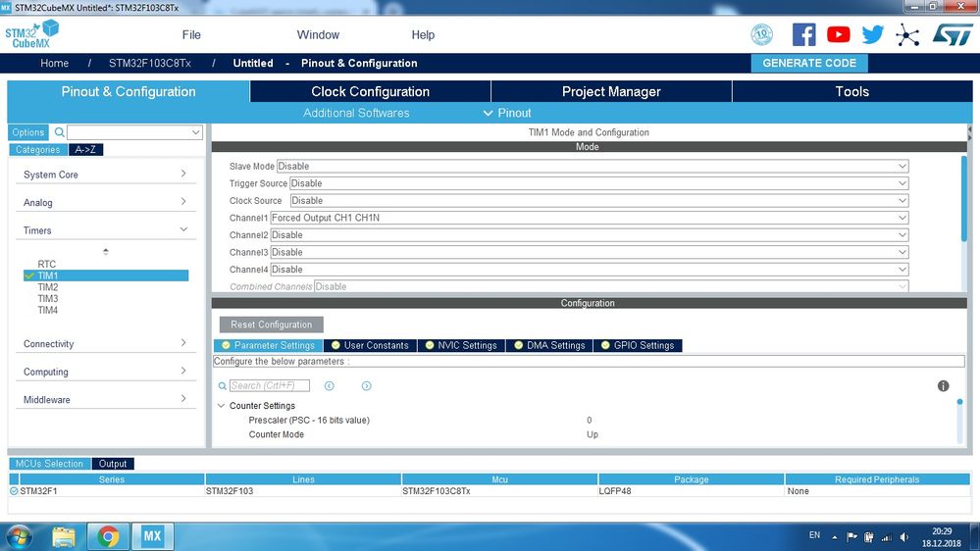Select TIM2 in Timers list
The image size is (980, 551).
[47, 287]
